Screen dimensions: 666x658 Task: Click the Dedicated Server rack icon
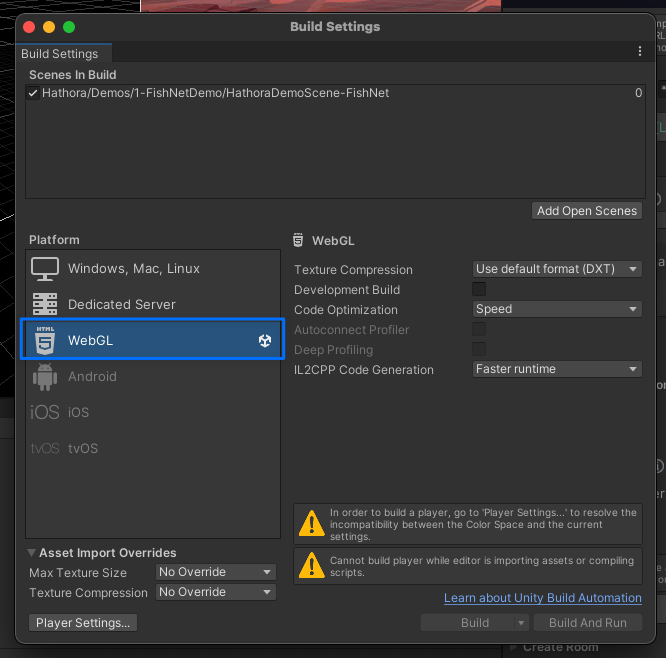coord(45,304)
